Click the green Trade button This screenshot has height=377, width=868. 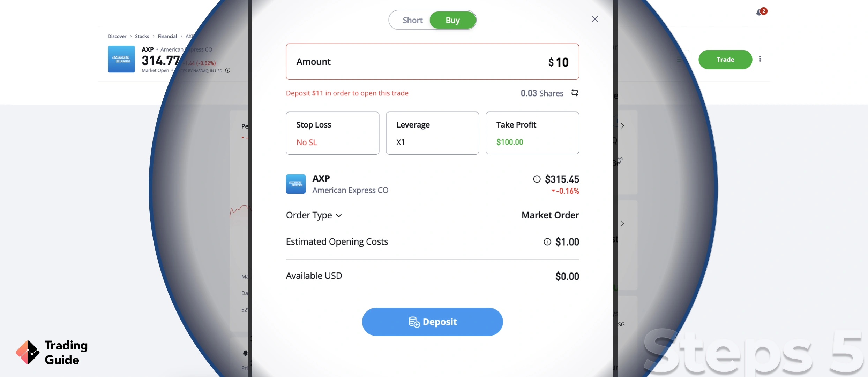(x=725, y=59)
